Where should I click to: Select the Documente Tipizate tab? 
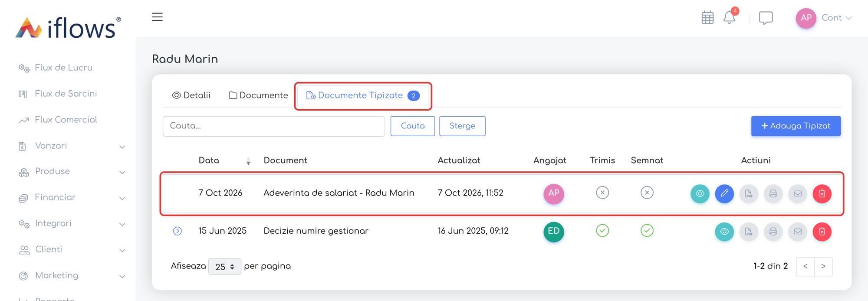(x=363, y=95)
